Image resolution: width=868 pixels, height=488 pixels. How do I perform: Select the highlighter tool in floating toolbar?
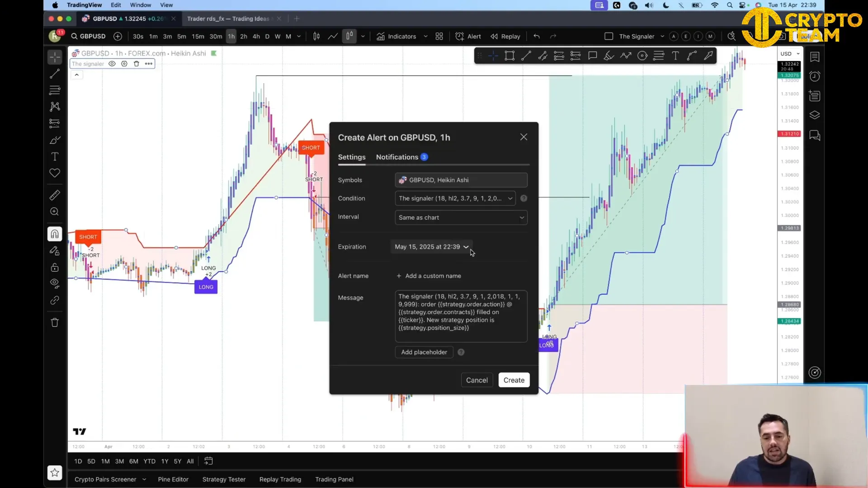(x=609, y=56)
